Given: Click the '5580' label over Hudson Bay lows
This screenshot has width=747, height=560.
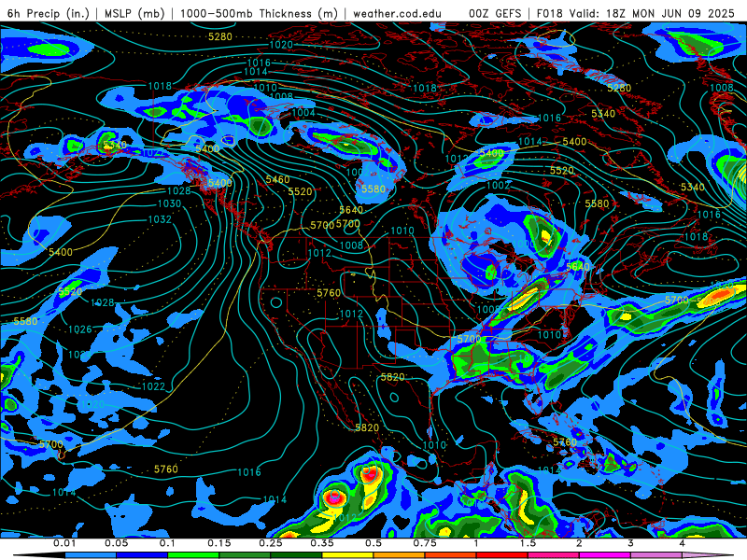Looking at the screenshot, I should (x=597, y=203).
